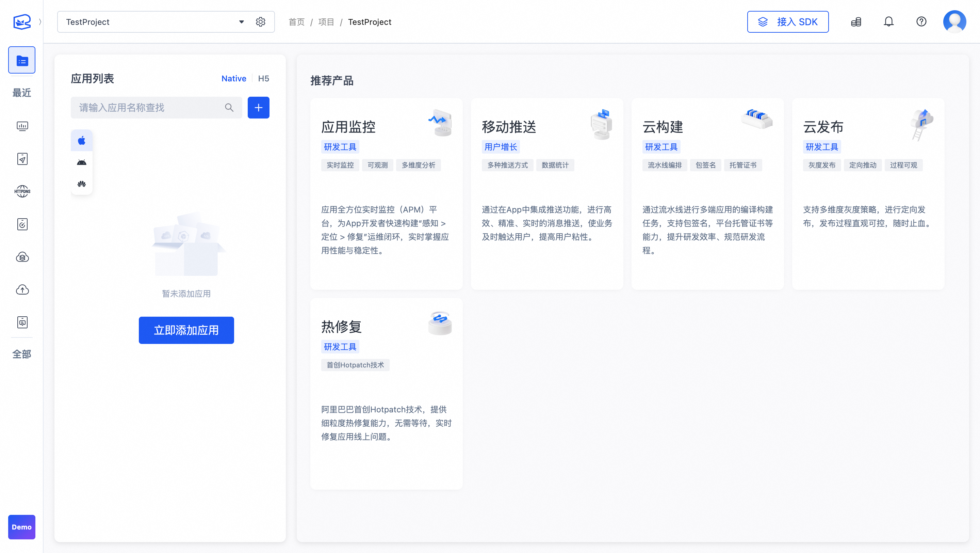
Task: Open the cloud upload sidebar icon
Action: [x=22, y=290]
